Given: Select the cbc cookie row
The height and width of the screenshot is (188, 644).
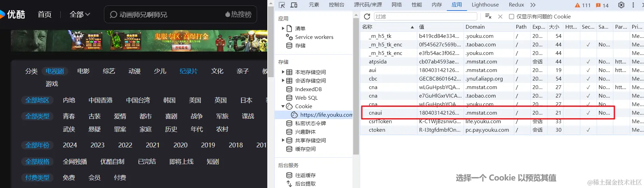Looking at the screenshot, I should tap(502, 79).
